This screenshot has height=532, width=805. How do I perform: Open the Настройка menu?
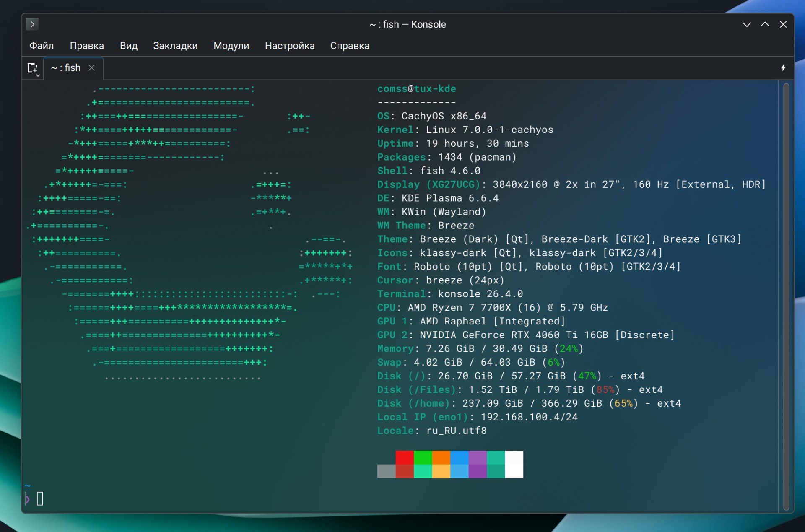pyautogui.click(x=289, y=46)
